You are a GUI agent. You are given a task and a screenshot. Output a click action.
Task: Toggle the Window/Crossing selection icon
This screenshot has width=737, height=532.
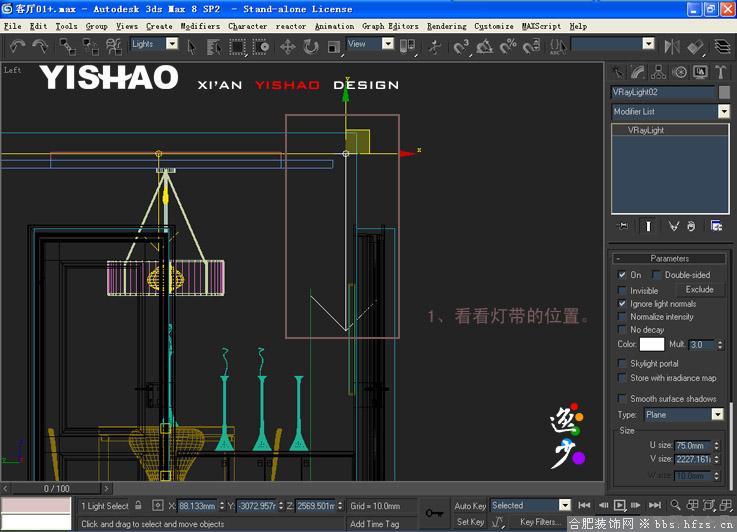[261, 47]
